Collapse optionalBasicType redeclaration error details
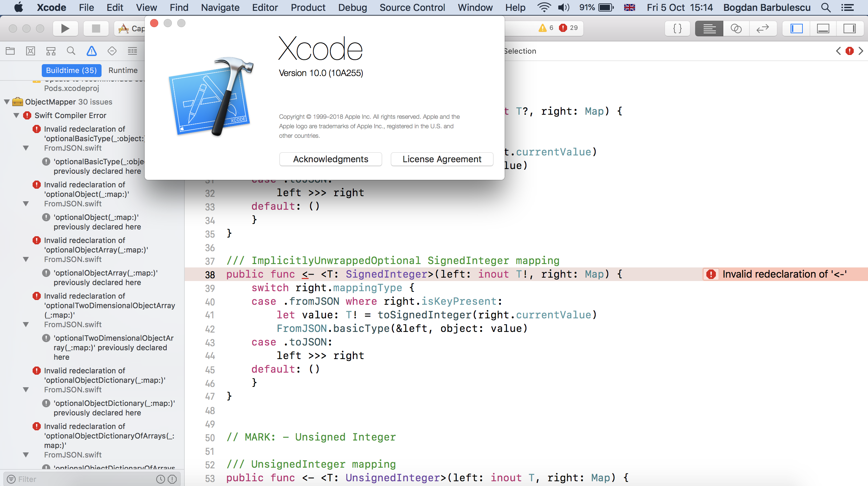The image size is (868, 486). pos(26,148)
